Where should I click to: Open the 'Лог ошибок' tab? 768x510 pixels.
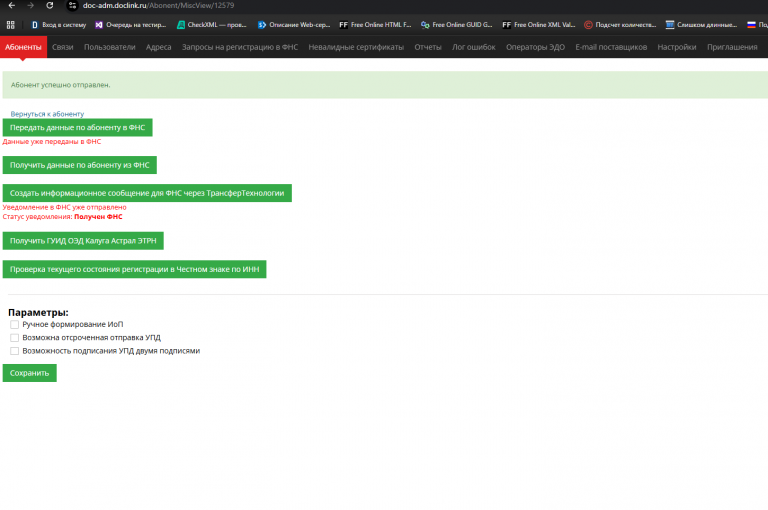pyautogui.click(x=473, y=47)
